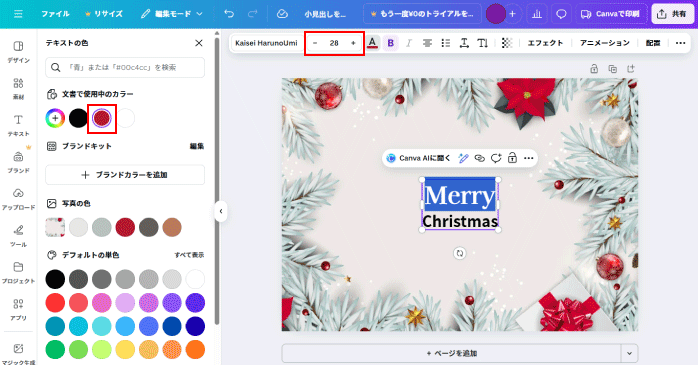Screen dimensions: 698x365
Task: Click the undo arrow
Action: pyautogui.click(x=229, y=14)
